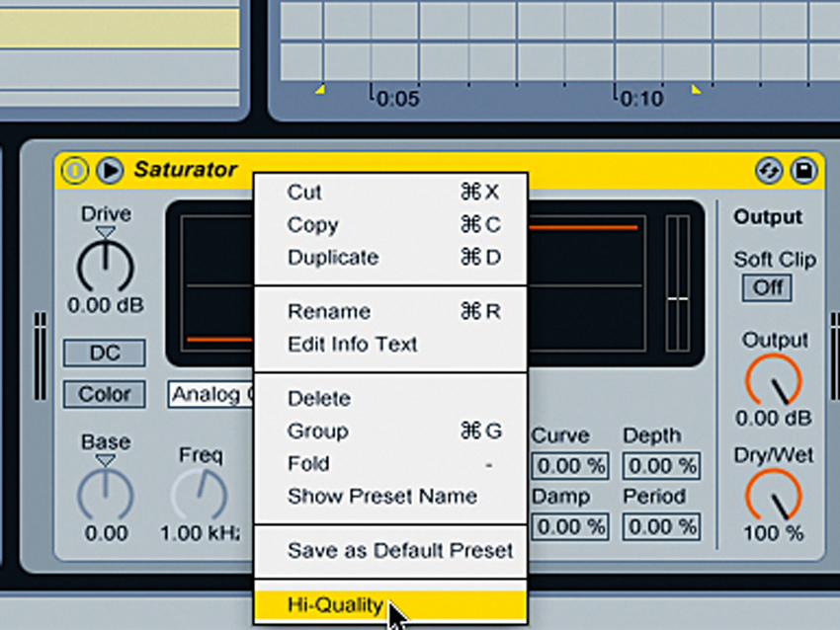This screenshot has height=630, width=840.
Task: Click the yellow clip in the track area
Action: pos(120,28)
